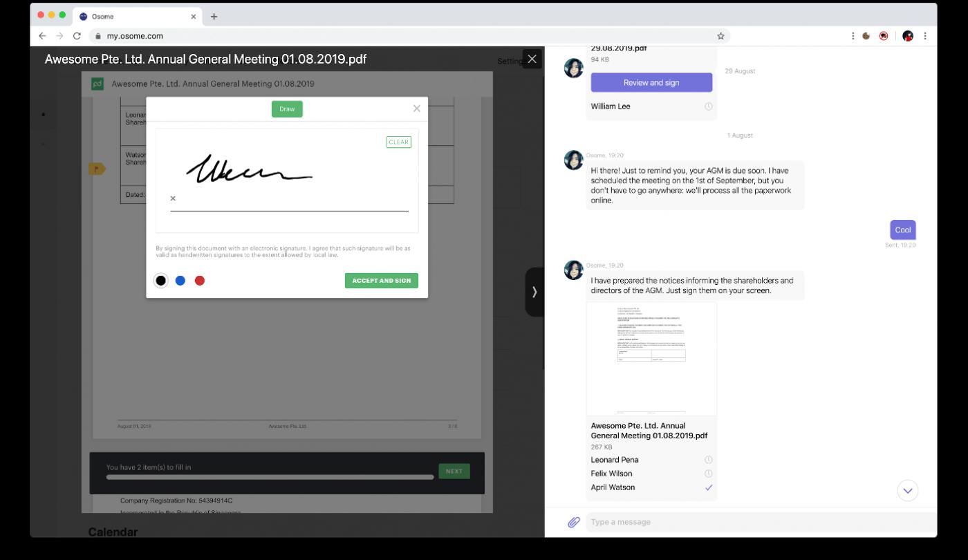
Task: Click the signature drawing canvas line
Action: tap(289, 211)
